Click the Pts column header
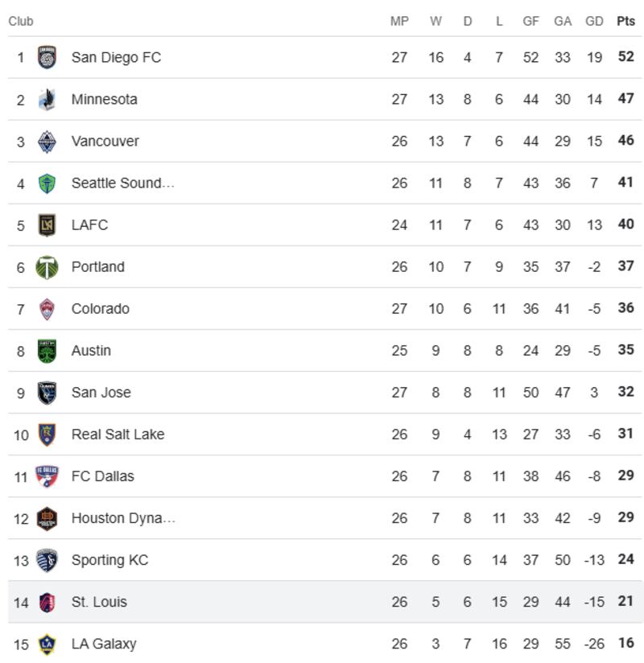Image resolution: width=644 pixels, height=663 pixels. [x=625, y=22]
